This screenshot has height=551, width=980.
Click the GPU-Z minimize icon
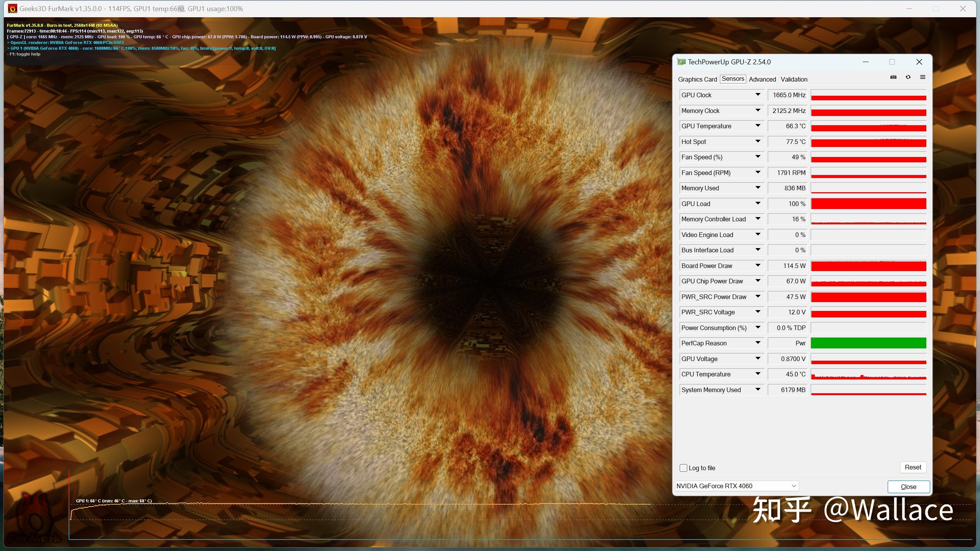pos(865,62)
